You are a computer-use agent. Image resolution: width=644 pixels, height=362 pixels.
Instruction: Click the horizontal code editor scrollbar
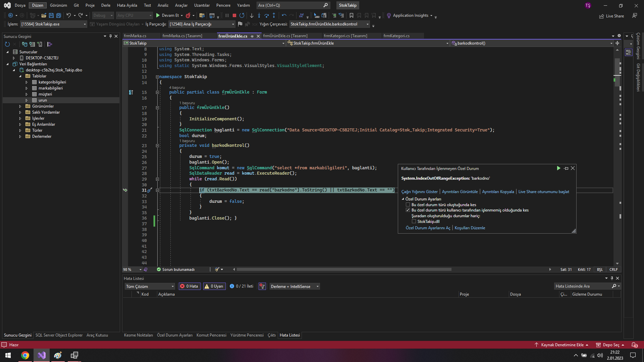344,269
